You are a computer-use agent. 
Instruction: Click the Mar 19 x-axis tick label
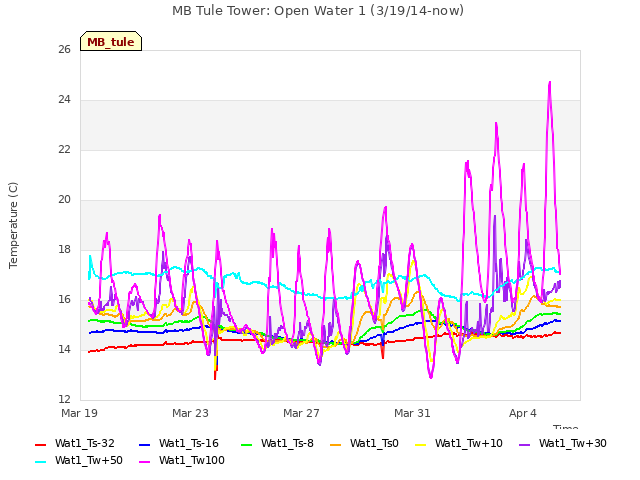point(79,413)
